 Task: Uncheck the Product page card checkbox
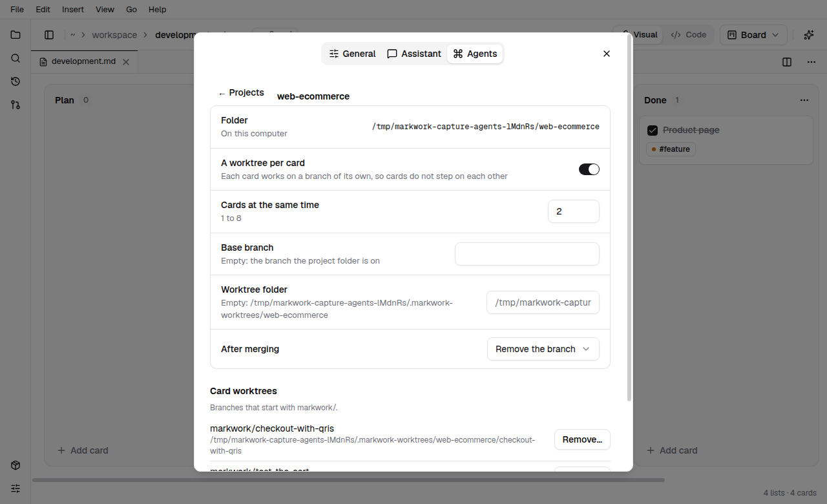click(x=653, y=131)
